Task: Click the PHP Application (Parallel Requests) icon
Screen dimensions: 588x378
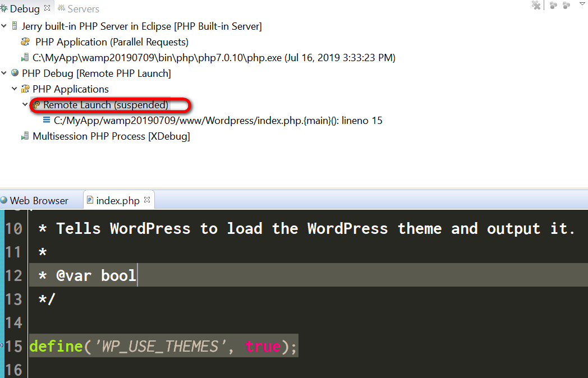Action: [25, 42]
